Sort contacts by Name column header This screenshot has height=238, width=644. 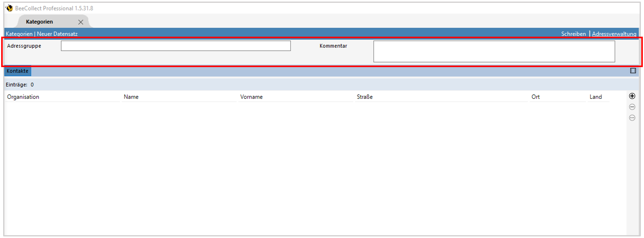pos(131,97)
